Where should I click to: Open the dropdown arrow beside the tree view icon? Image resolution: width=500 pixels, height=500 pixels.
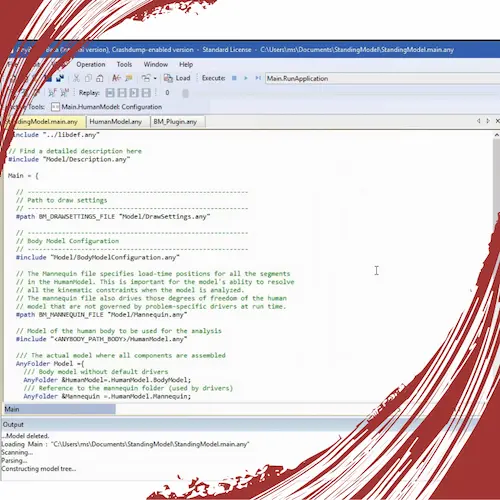click(155, 79)
